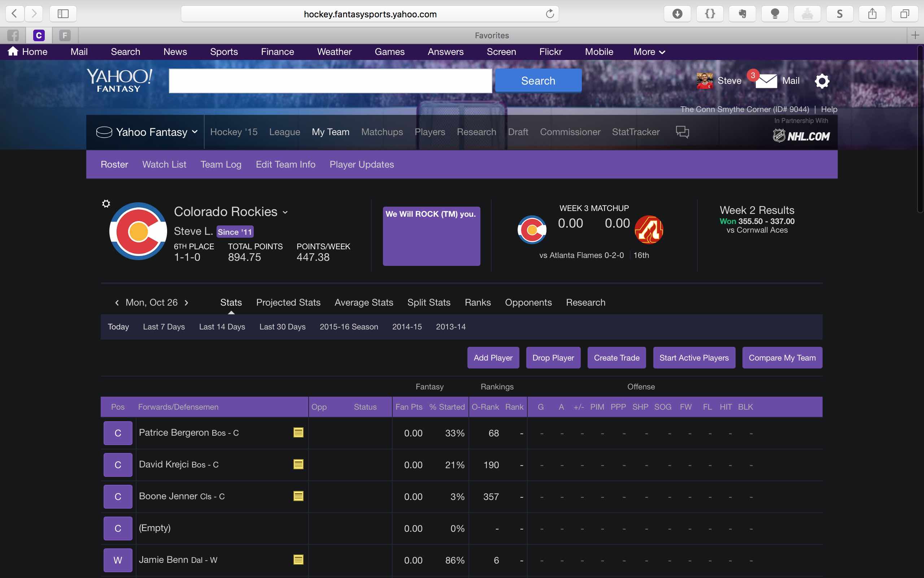Open the My Team nav item
Screen dimensions: 924x578
pos(330,132)
